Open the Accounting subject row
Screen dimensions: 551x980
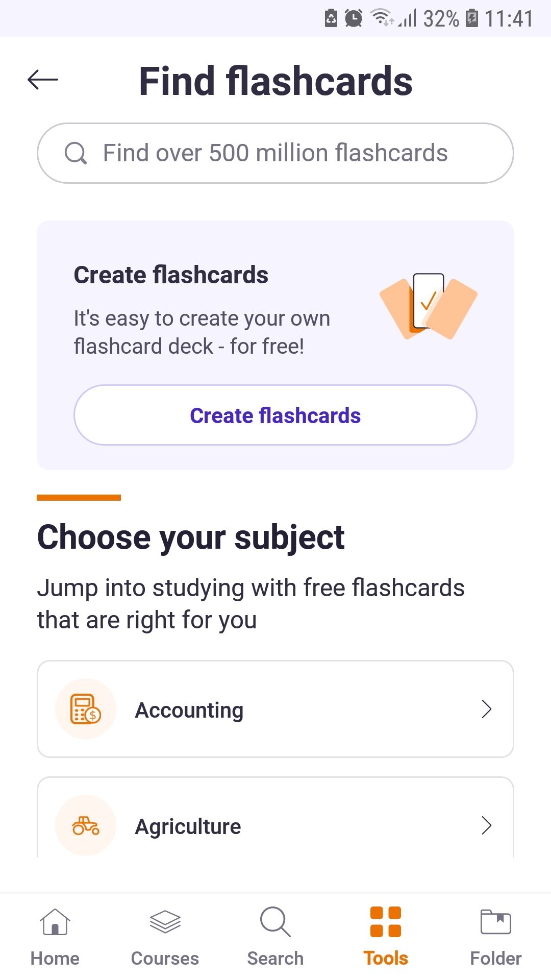click(x=275, y=709)
